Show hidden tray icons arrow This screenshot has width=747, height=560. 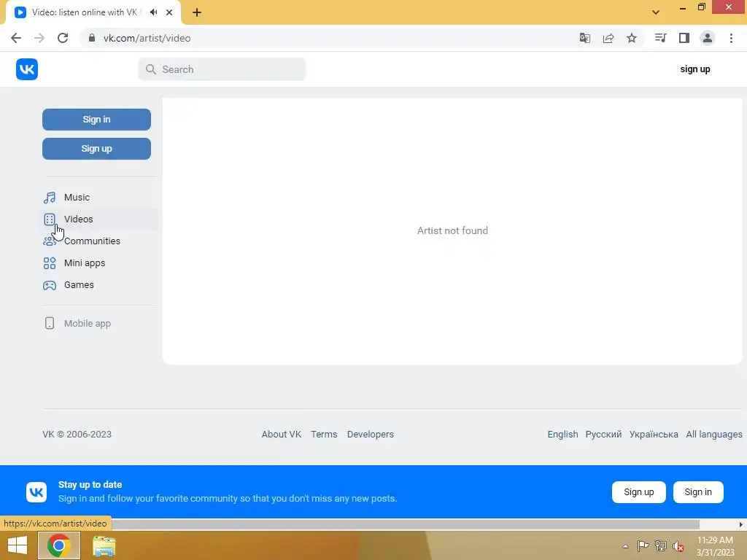coord(625,546)
